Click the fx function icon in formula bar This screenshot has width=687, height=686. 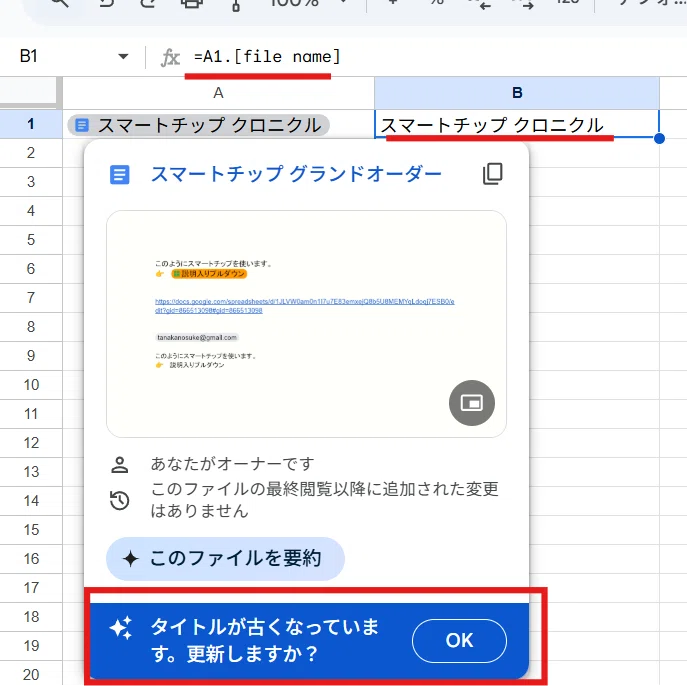(170, 57)
